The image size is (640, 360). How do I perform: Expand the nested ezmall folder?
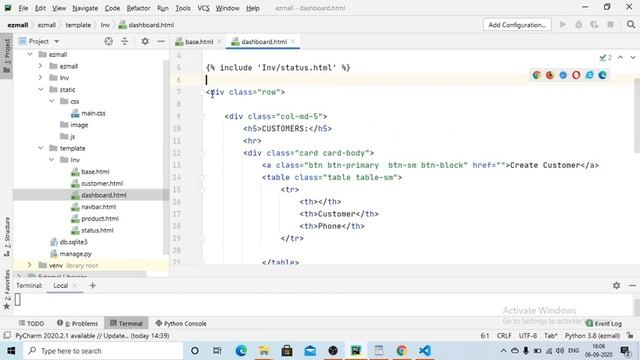[x=40, y=66]
